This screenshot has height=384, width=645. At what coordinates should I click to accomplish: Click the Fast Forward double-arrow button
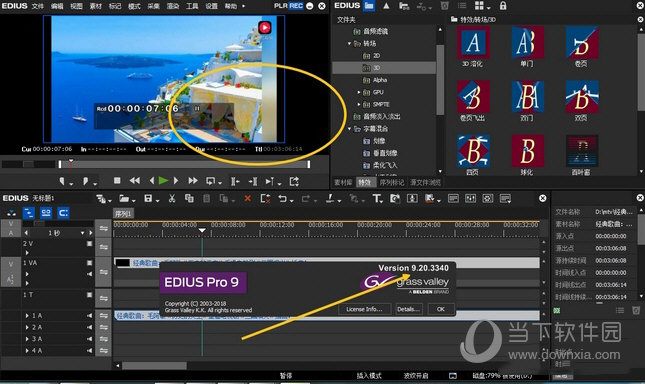coord(193,180)
